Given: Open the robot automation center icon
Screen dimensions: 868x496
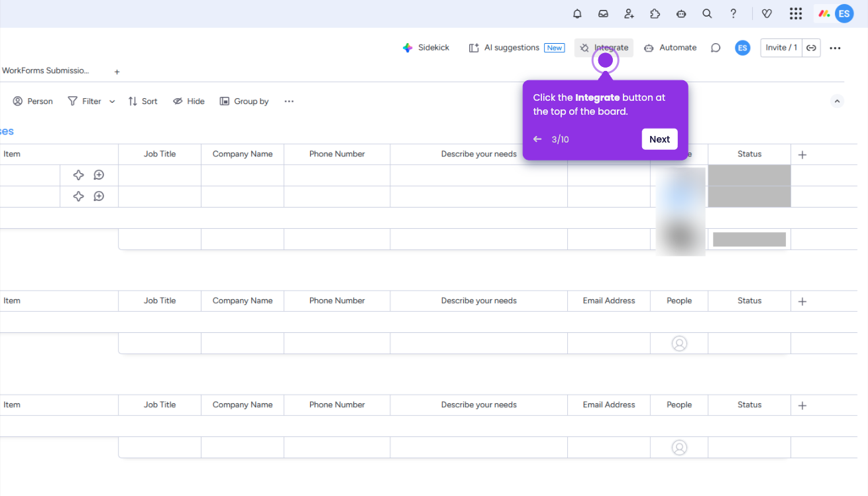Looking at the screenshot, I should click(681, 13).
